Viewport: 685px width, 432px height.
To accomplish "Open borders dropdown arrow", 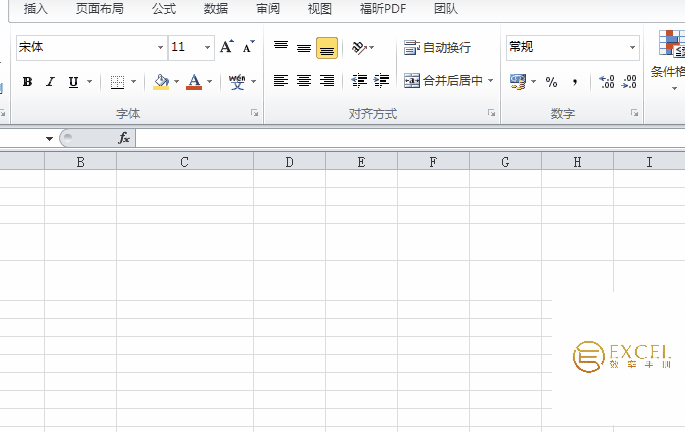I will [134, 82].
